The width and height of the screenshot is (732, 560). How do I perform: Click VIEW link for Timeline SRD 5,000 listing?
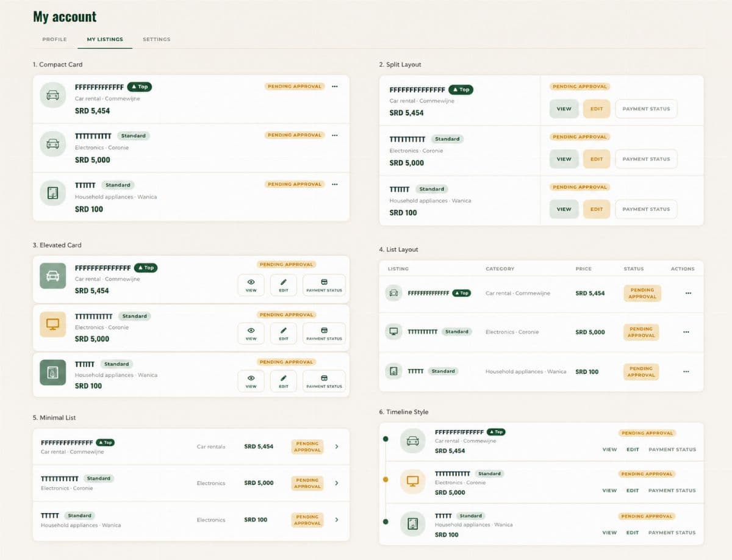click(609, 490)
